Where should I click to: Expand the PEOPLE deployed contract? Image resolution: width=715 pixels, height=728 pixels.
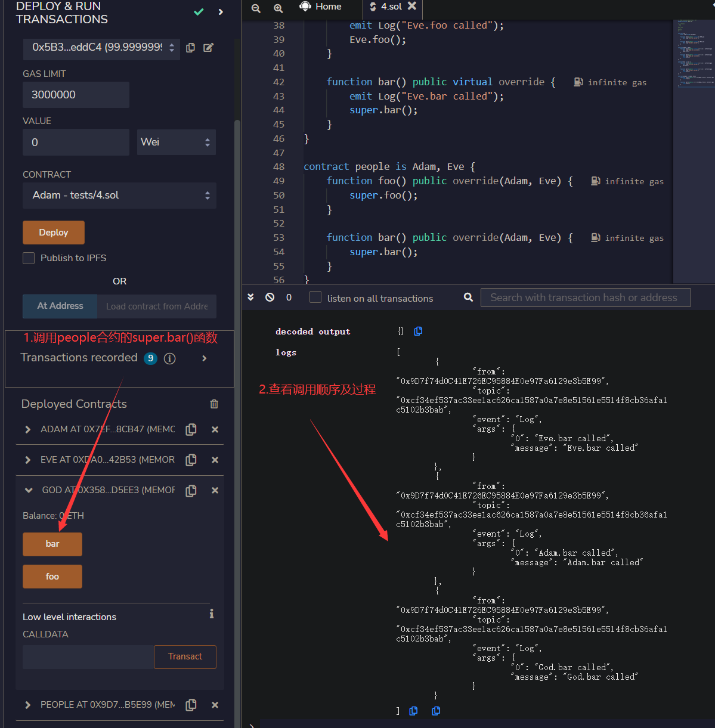(28, 705)
